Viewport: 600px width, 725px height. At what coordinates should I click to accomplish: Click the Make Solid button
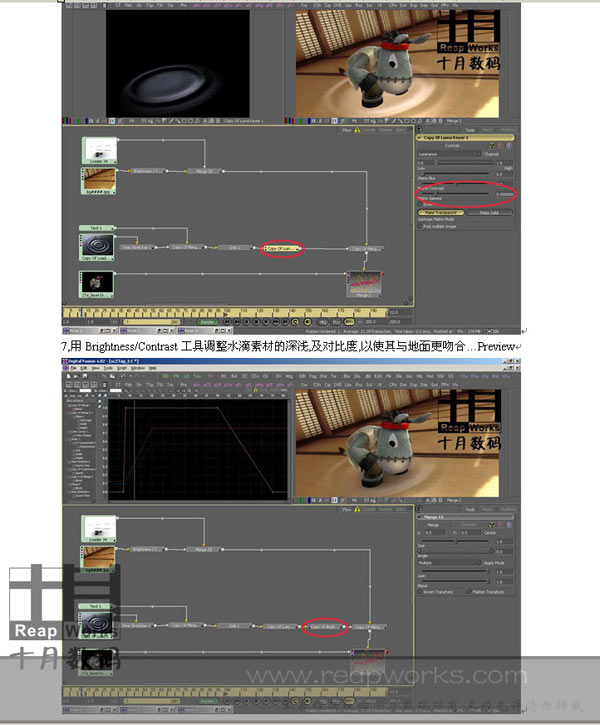[x=489, y=212]
